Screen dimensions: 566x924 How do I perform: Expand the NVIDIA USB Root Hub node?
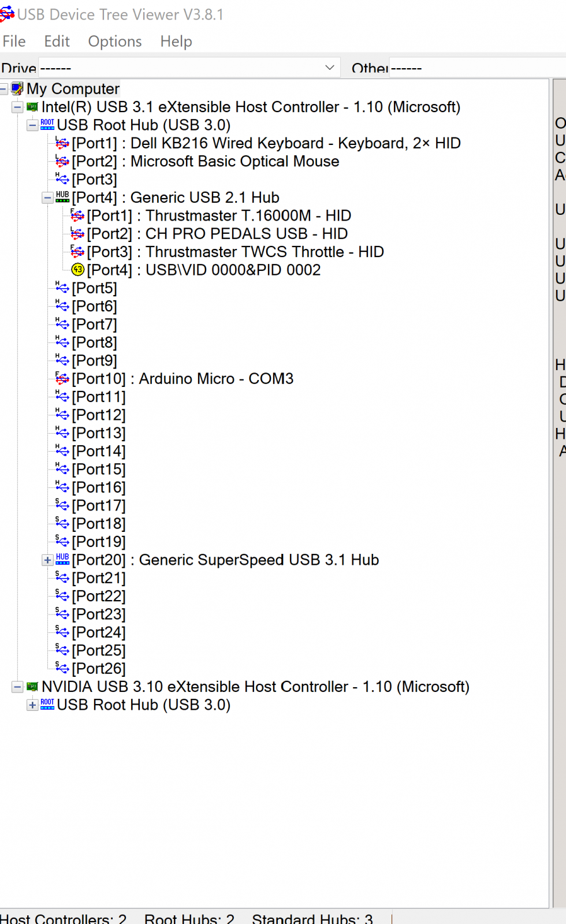coord(32,705)
